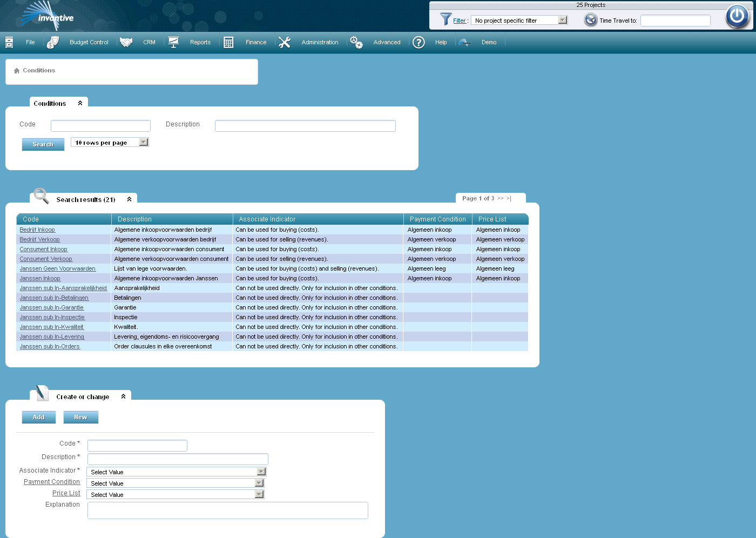Open the Finance menu
Screen dimensions: 756x538
tap(256, 42)
